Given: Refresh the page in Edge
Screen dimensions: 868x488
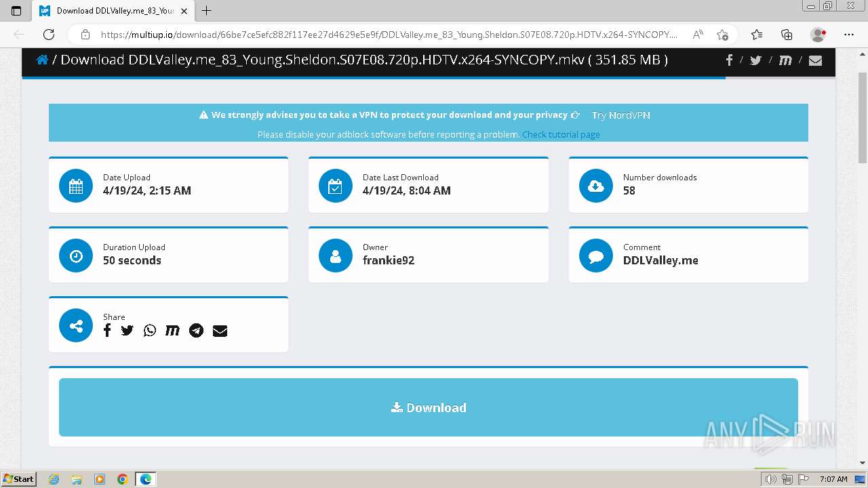Looking at the screenshot, I should 49,35.
